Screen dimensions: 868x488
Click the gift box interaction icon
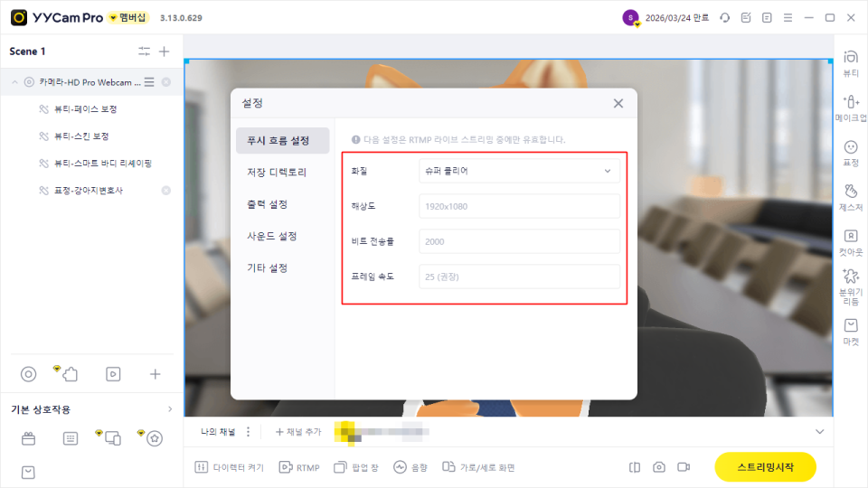pyautogui.click(x=28, y=439)
